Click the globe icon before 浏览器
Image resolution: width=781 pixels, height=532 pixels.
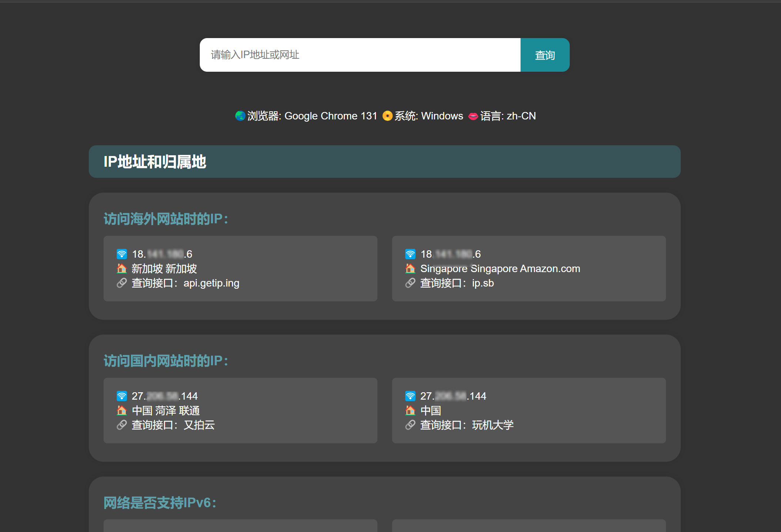pos(240,116)
